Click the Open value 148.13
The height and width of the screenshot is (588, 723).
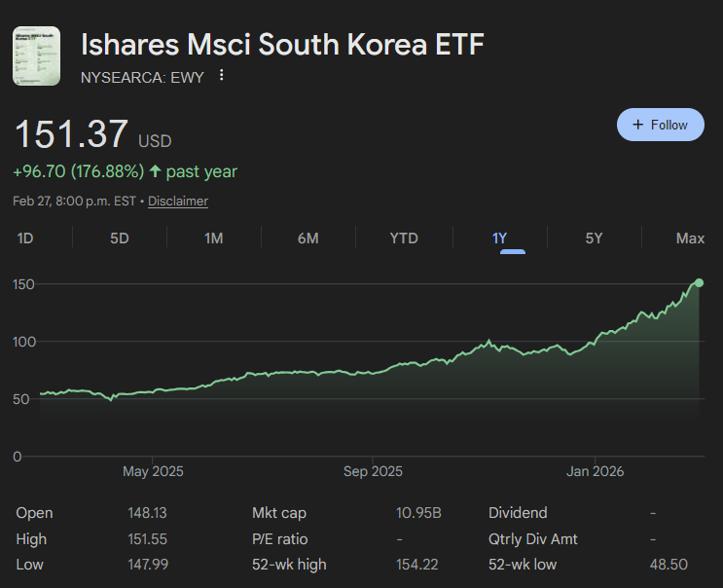tap(147, 513)
